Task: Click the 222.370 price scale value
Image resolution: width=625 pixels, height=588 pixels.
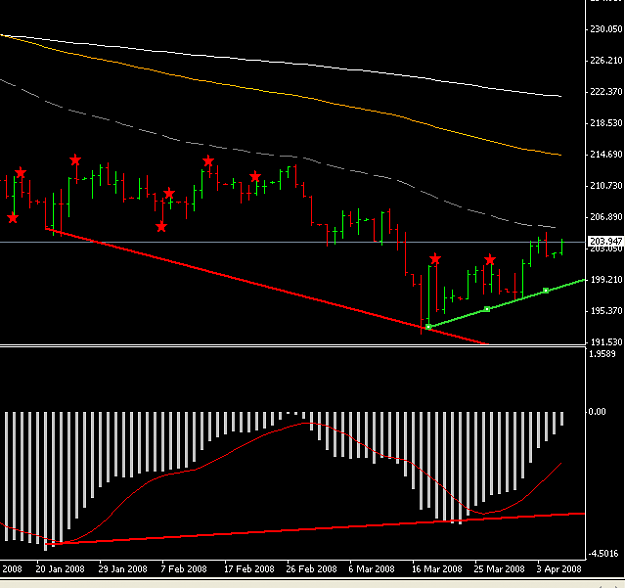Action: coord(606,92)
